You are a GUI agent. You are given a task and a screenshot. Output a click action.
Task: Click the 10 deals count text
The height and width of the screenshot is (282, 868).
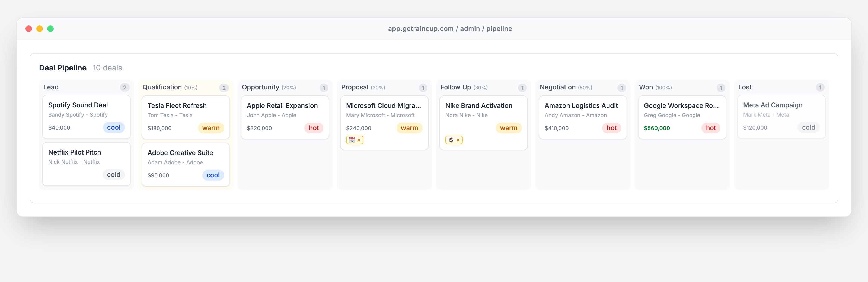[107, 68]
